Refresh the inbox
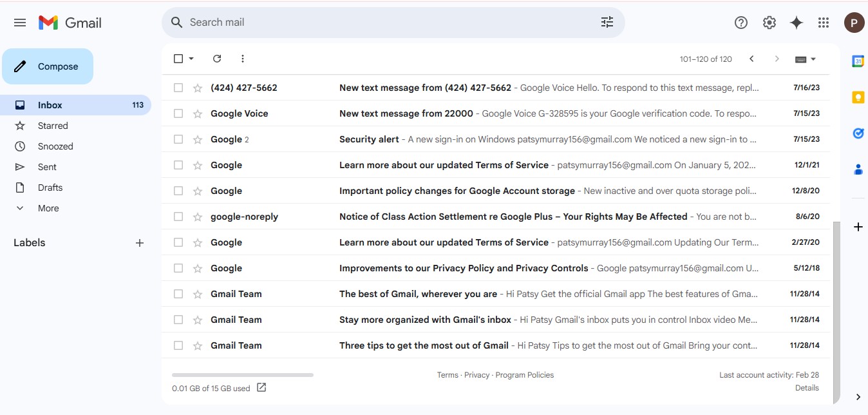Screen dimensions: 868x415 [x=217, y=59]
